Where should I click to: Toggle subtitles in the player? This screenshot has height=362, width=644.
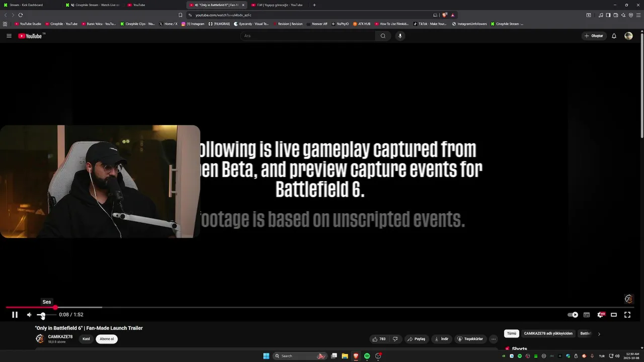(587, 315)
